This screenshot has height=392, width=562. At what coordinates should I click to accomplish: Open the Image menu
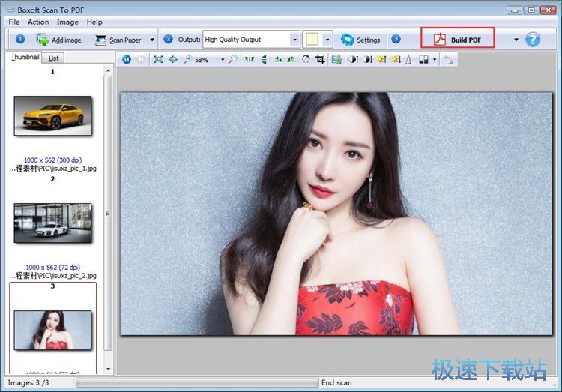67,22
